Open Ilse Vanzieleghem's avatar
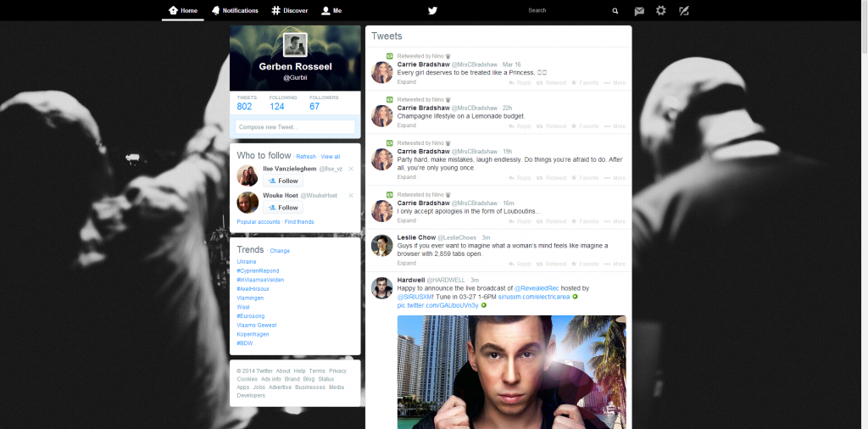Viewport: 868px width, 429px height. pyautogui.click(x=248, y=175)
